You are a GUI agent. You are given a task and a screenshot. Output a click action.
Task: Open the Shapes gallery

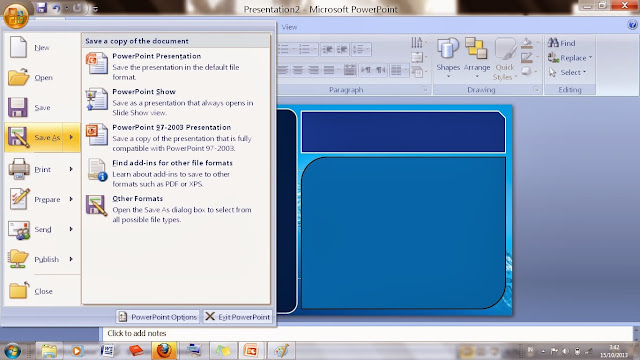click(x=448, y=59)
